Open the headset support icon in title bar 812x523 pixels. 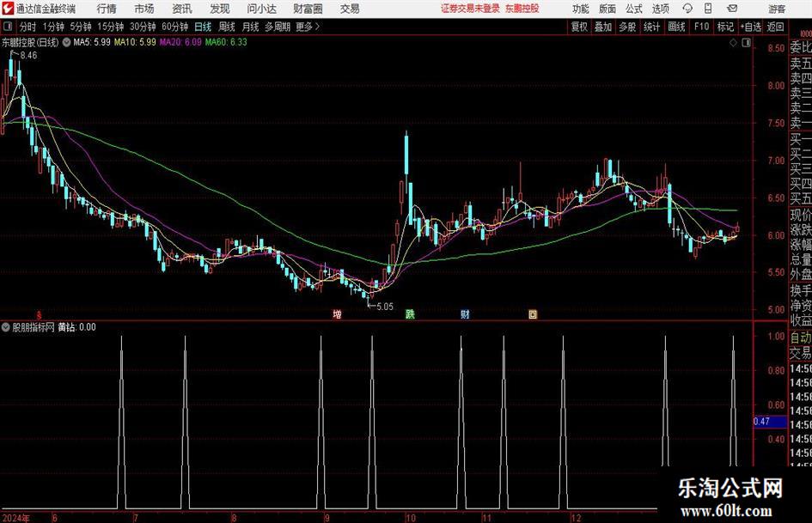(687, 9)
